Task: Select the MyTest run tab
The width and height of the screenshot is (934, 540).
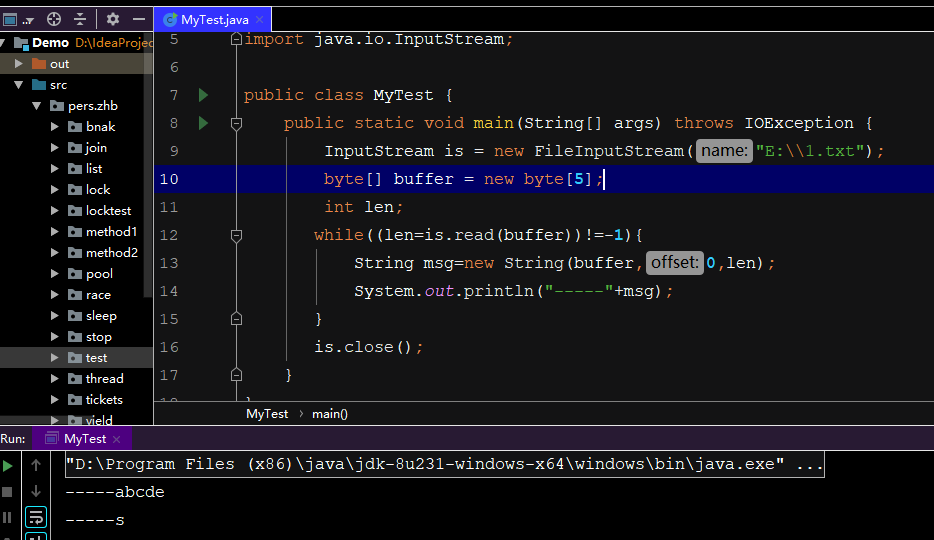Action: coord(82,439)
